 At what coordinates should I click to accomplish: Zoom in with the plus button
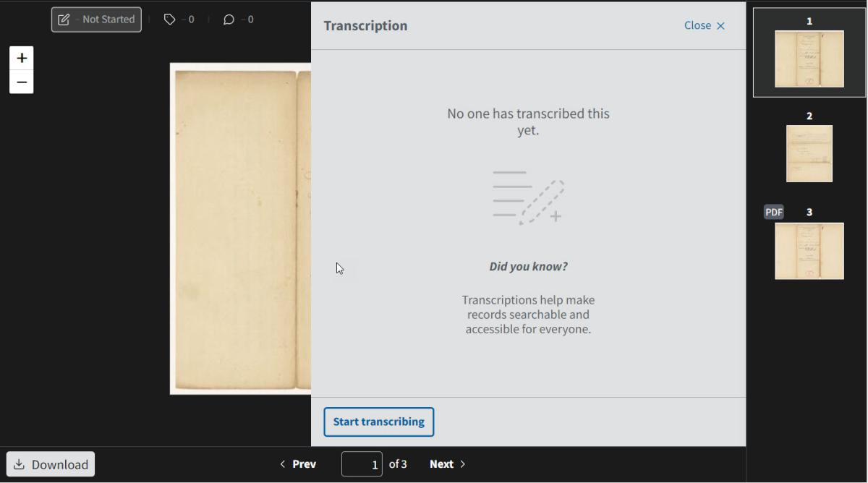click(22, 59)
